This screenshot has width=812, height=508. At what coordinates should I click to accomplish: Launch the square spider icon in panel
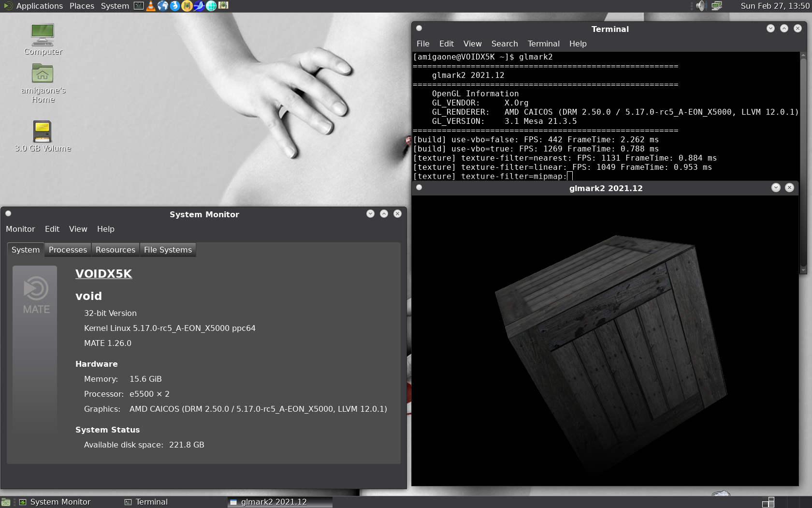[x=223, y=5]
